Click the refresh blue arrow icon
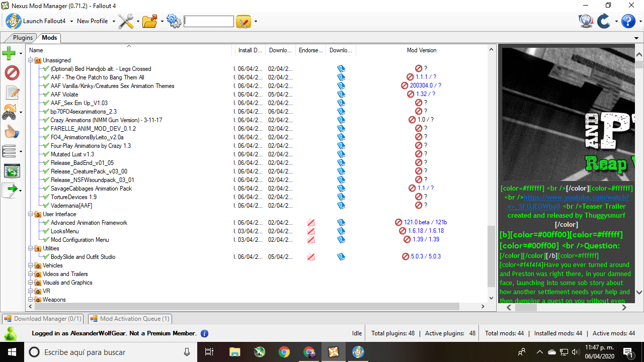644x362 pixels. coord(604,21)
